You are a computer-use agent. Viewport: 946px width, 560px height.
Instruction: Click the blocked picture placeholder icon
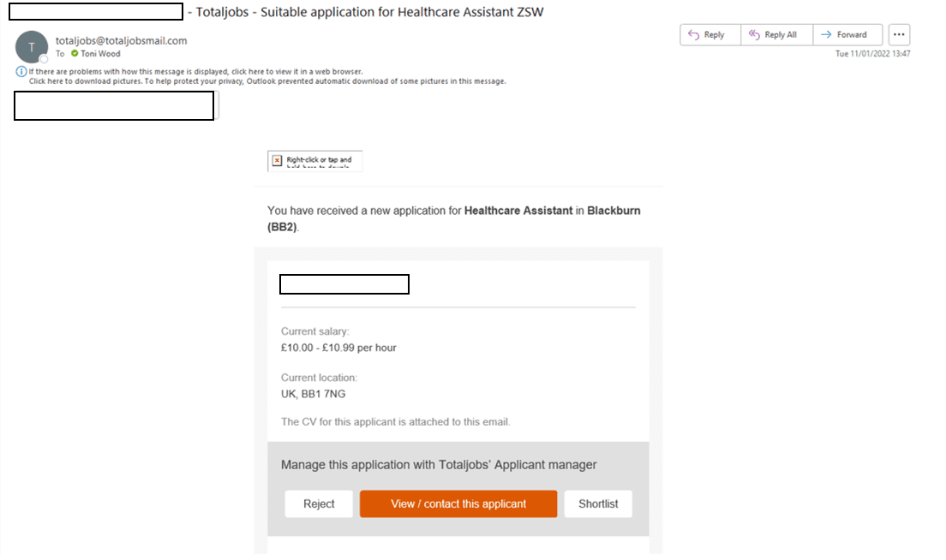[x=277, y=160]
